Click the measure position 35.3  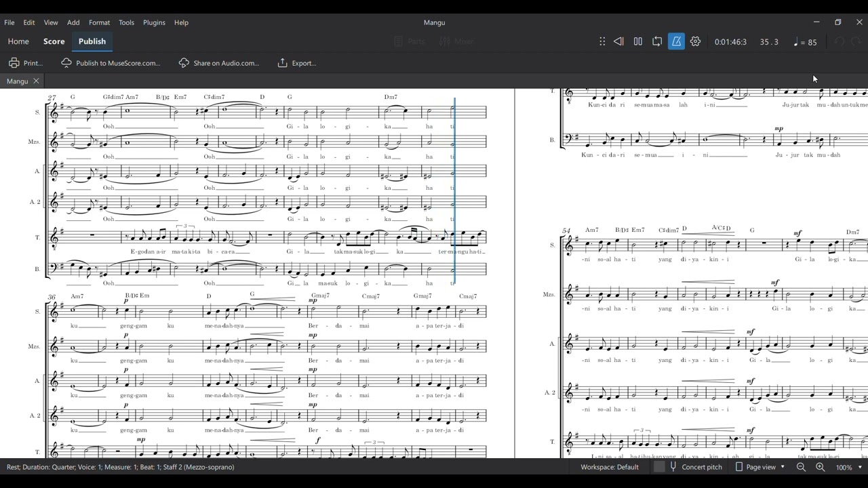(x=769, y=42)
